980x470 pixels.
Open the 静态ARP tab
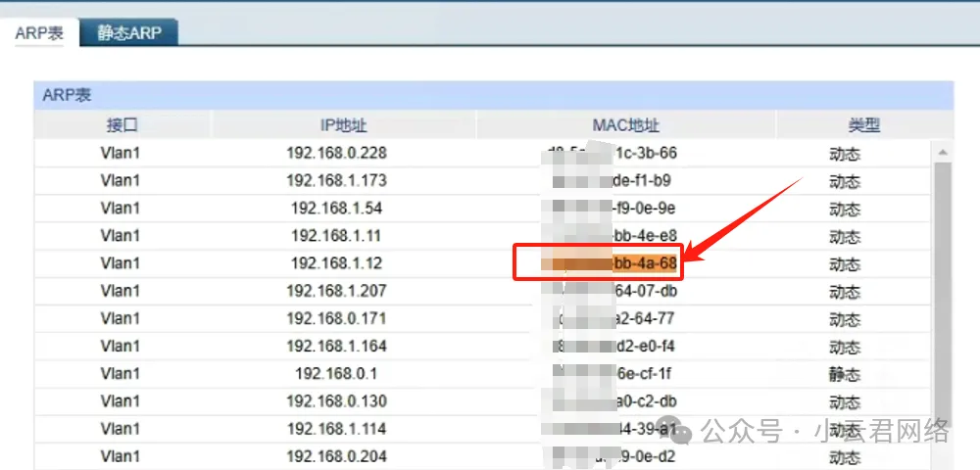128,32
